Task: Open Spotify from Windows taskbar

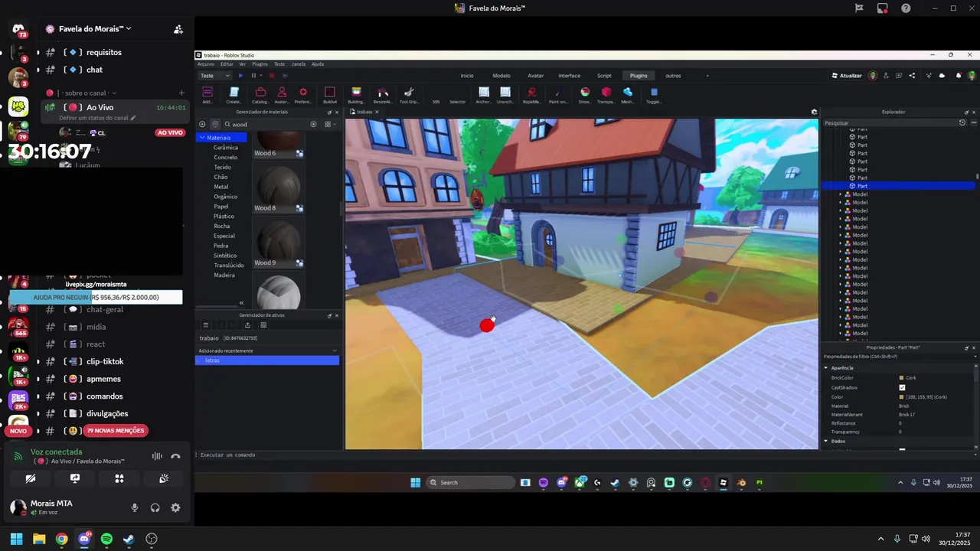Action: (106, 539)
